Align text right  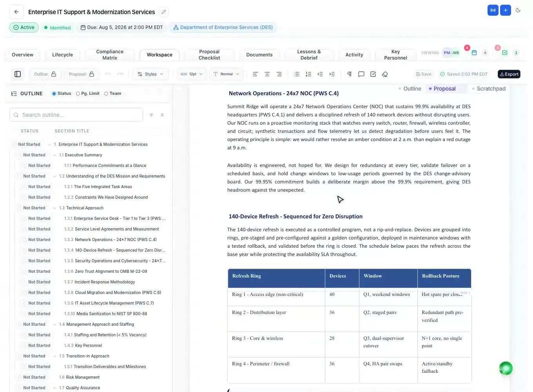click(x=279, y=74)
